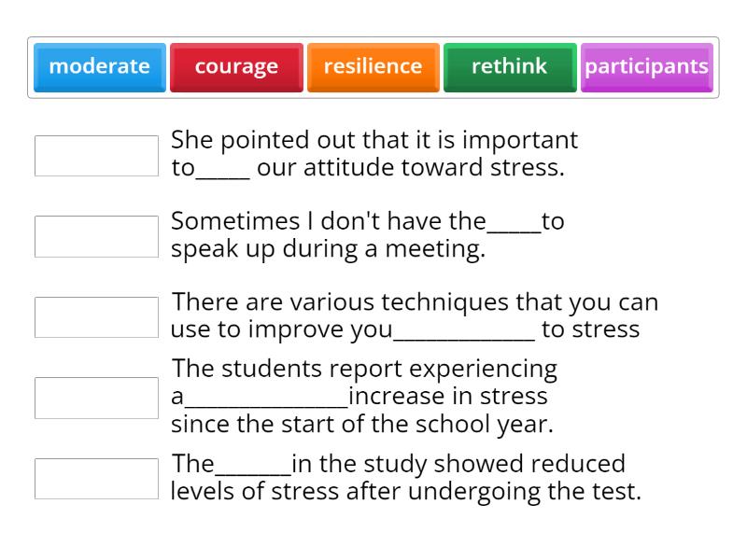Image resolution: width=747 pixels, height=560 pixels.
Task: Click the answer box beside 'There are various techniques'
Action: point(97,317)
